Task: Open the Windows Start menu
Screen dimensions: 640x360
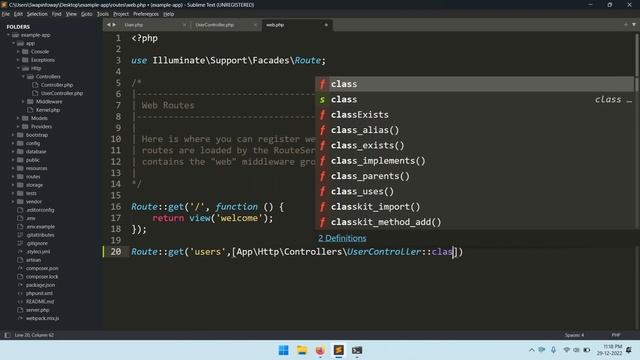Action: pyautogui.click(x=283, y=350)
